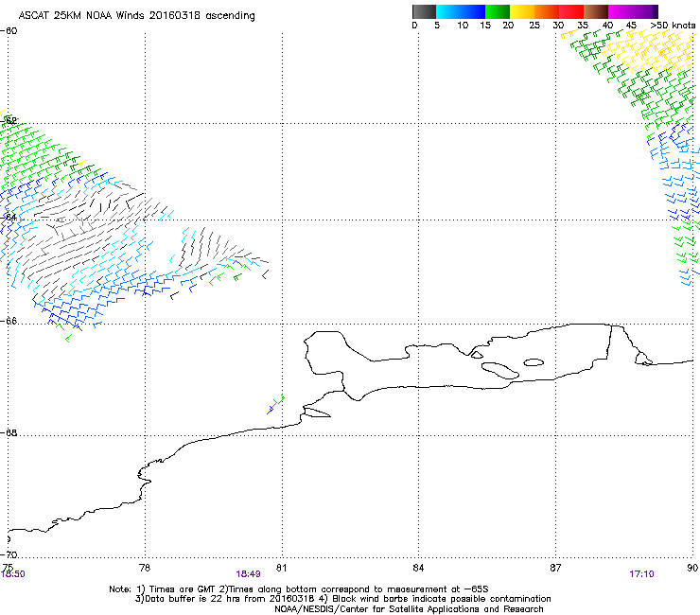The height and width of the screenshot is (615, 700).
Task: Click the '-64' latitude axis label
Action: (9, 217)
